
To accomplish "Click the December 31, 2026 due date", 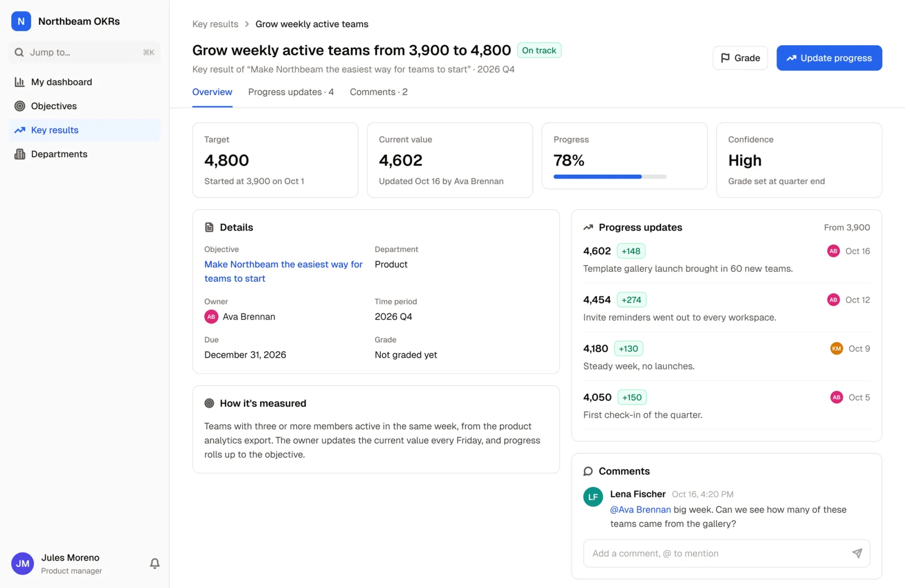I will [245, 355].
